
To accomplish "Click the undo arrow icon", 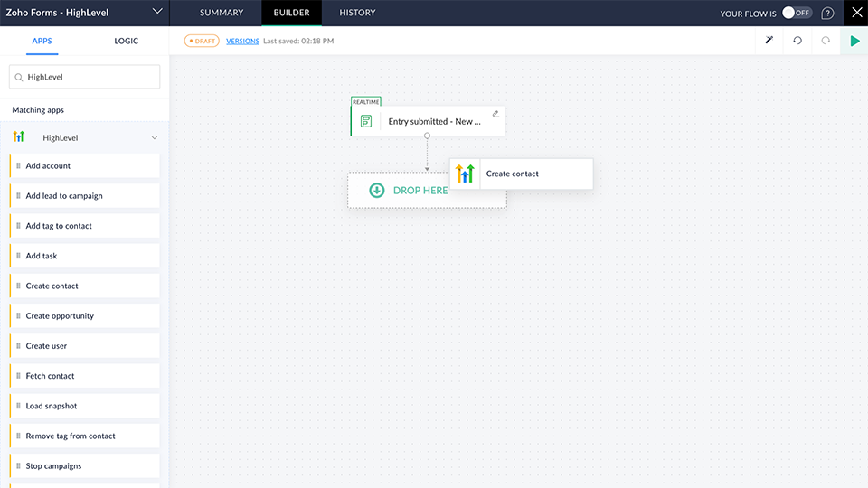I will point(797,41).
